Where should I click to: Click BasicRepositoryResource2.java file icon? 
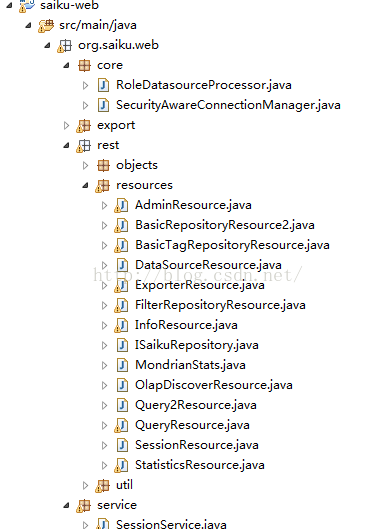coord(121,225)
